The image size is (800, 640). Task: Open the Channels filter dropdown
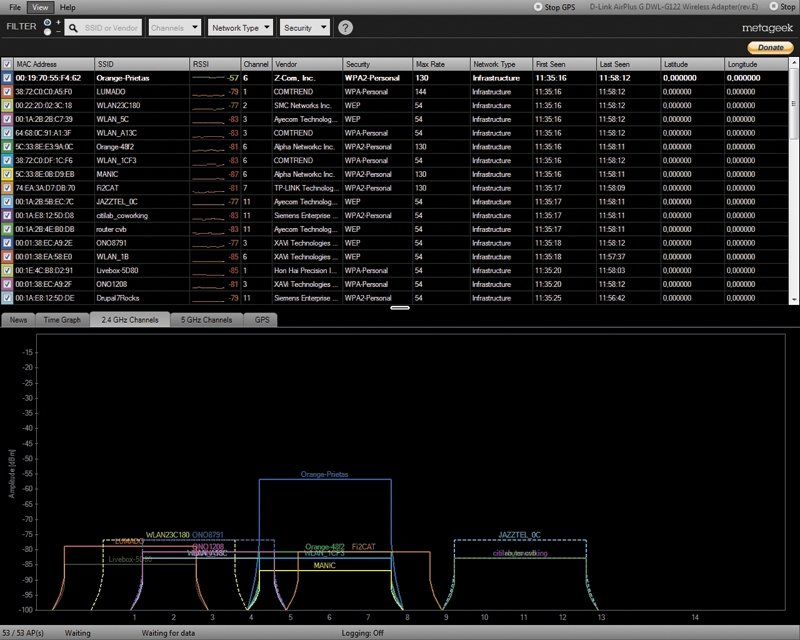pyautogui.click(x=174, y=28)
